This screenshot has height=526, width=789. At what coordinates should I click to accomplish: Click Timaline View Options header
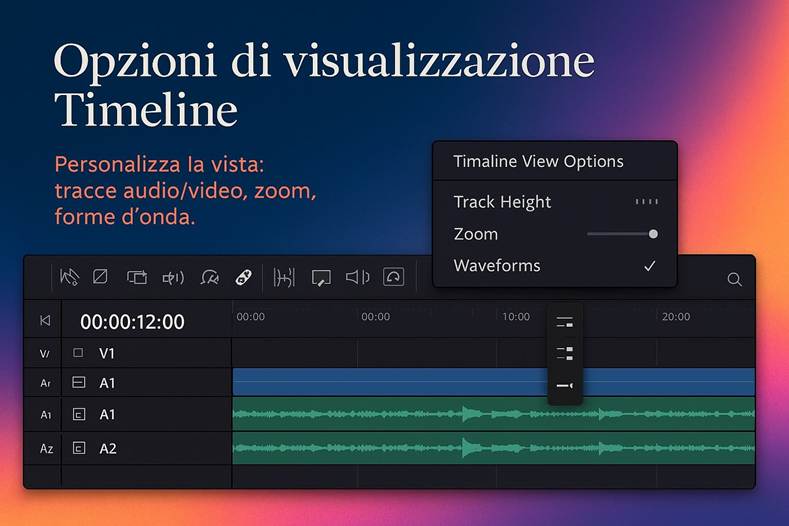point(538,162)
